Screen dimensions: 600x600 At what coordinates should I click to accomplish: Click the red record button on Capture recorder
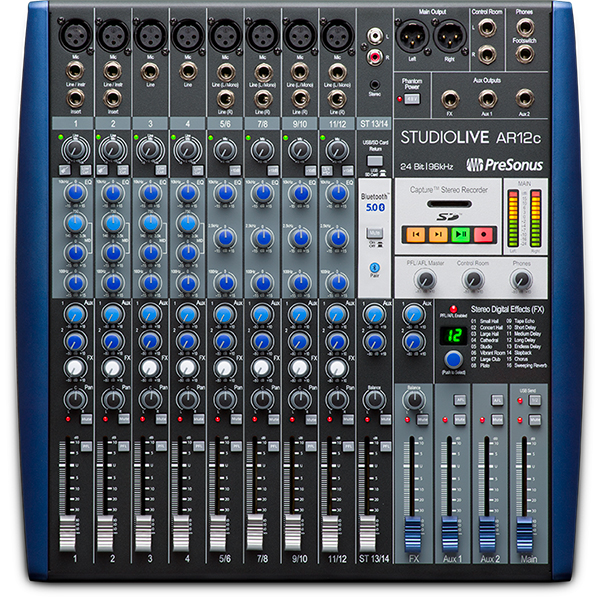(x=483, y=234)
